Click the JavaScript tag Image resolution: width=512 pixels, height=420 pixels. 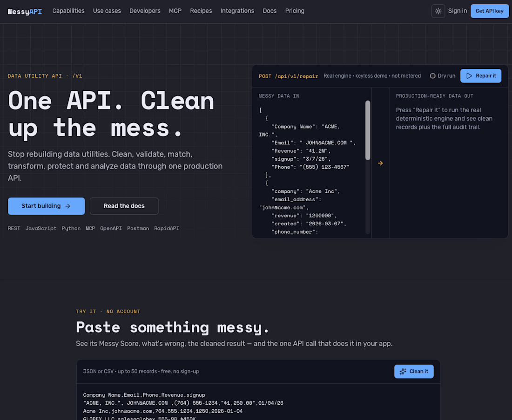pos(41,228)
